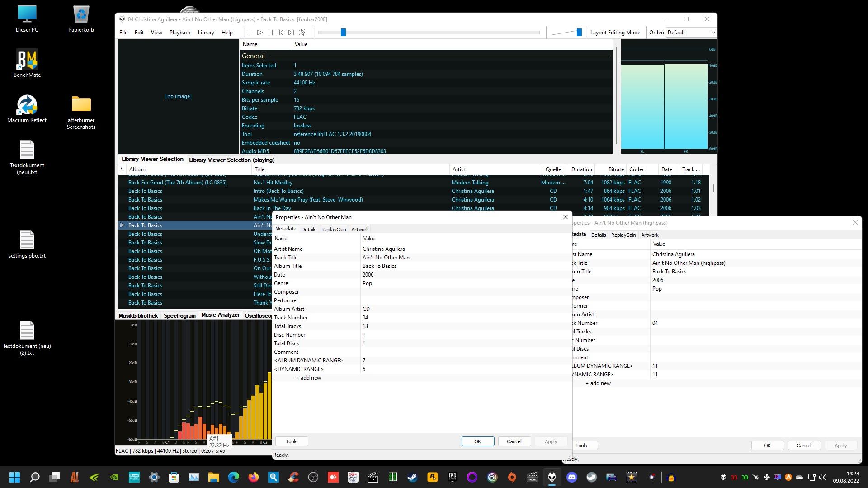Skip to next track icon
Image resolution: width=868 pixels, height=488 pixels.
coord(291,33)
